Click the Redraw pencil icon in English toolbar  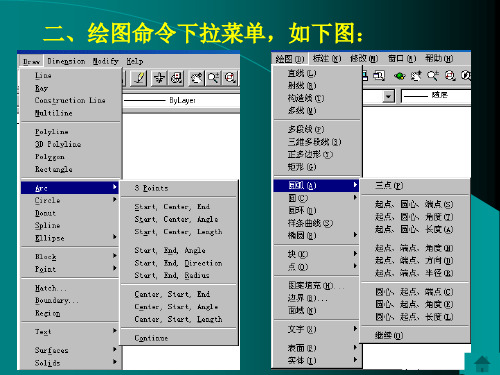pyautogui.click(x=139, y=78)
